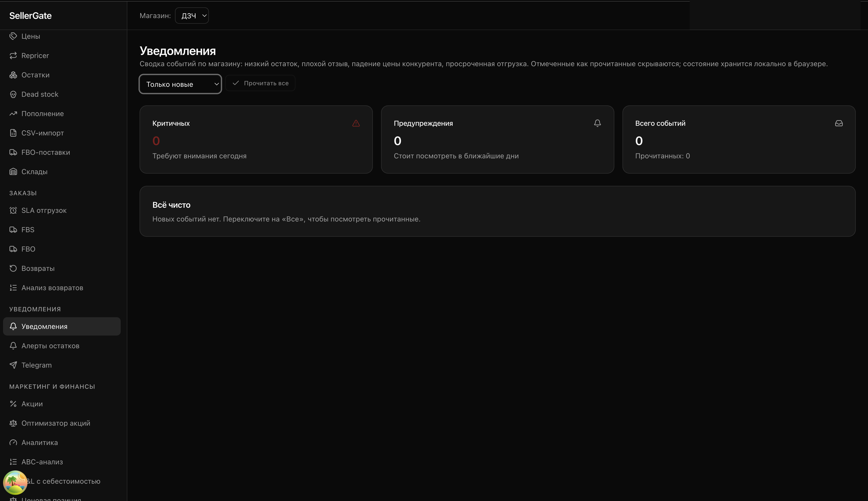The height and width of the screenshot is (501, 868).
Task: Click the Критичных warning triangle icon
Action: 356,123
